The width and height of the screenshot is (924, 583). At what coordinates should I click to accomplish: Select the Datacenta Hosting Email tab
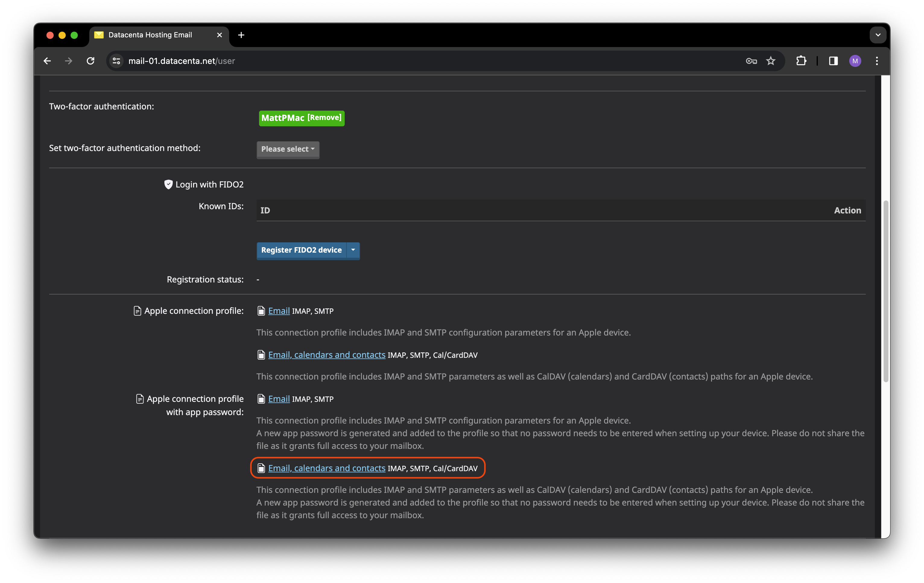159,35
